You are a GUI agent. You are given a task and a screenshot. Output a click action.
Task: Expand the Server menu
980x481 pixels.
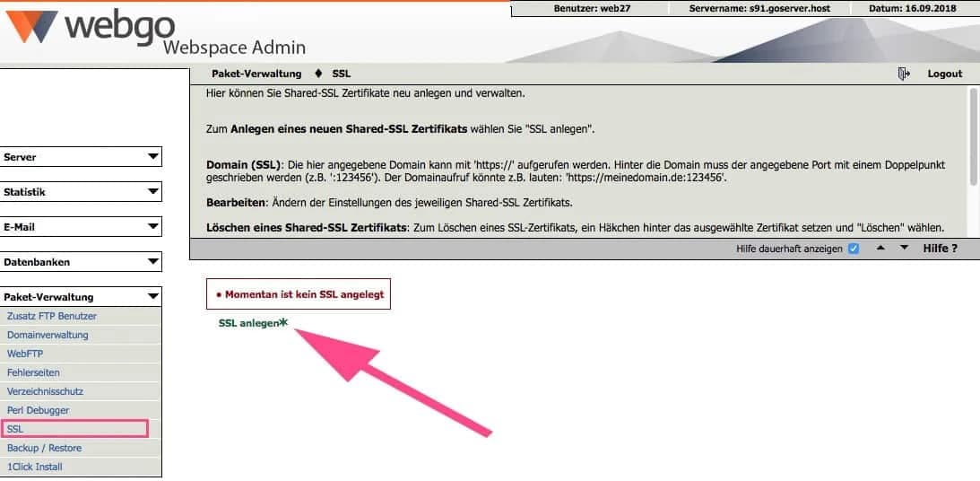pos(82,157)
